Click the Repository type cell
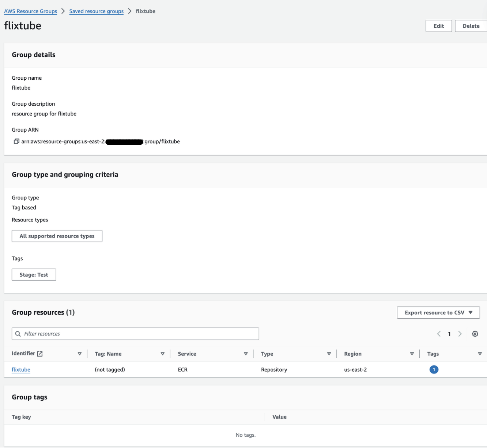Screen dimensions: 487x448 point(274,369)
